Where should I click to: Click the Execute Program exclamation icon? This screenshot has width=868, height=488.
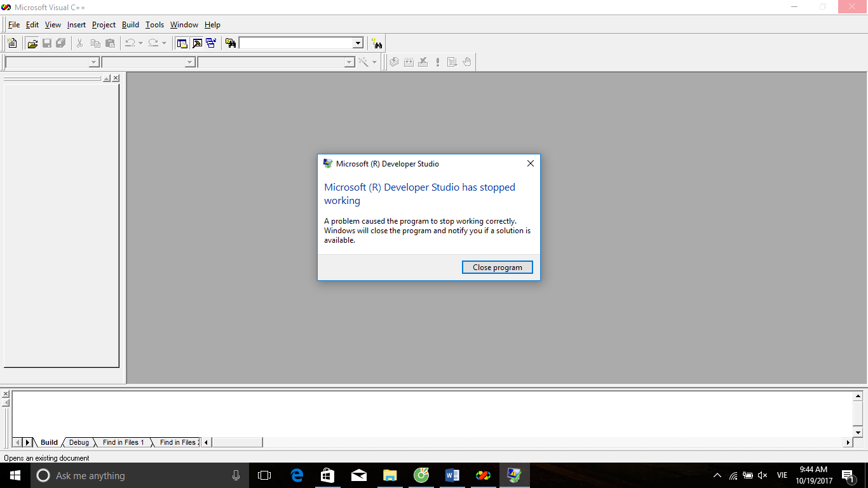[438, 62]
